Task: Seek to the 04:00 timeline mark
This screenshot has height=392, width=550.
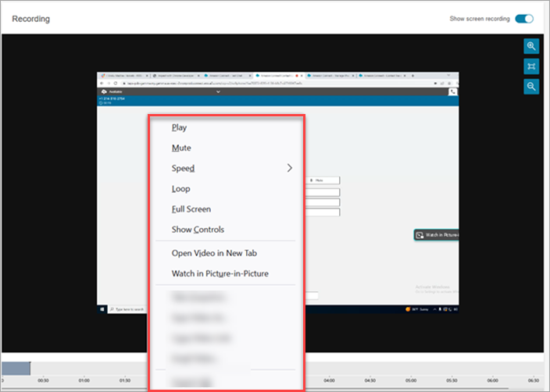Action: pos(329,380)
